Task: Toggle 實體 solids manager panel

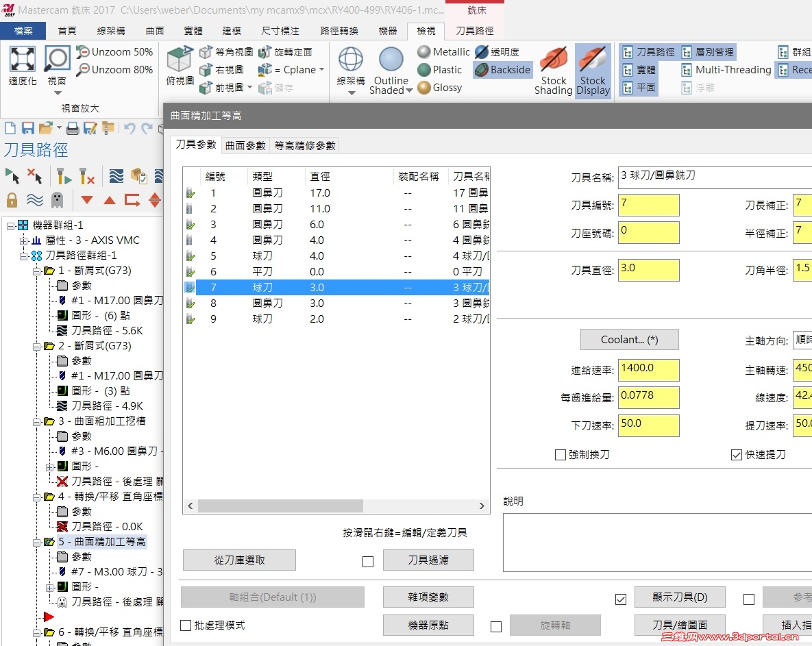Action: [639, 69]
